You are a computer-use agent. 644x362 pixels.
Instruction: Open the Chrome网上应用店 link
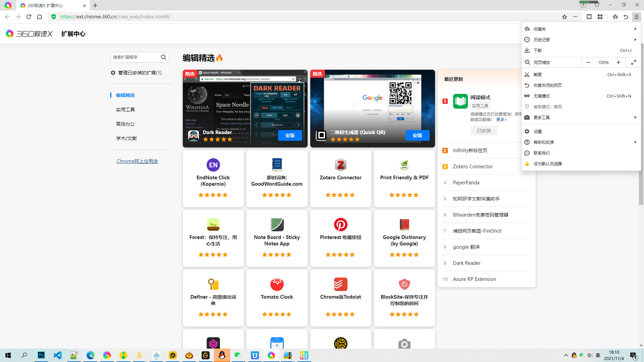click(x=137, y=161)
